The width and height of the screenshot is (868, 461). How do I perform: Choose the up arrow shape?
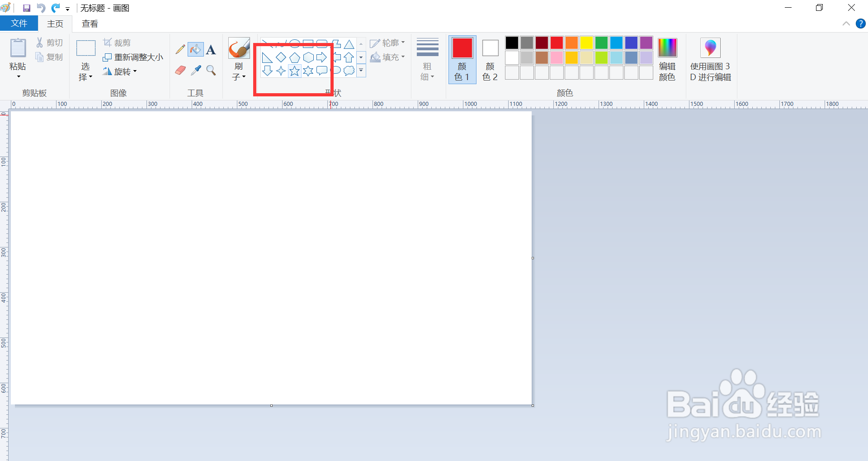(x=349, y=57)
